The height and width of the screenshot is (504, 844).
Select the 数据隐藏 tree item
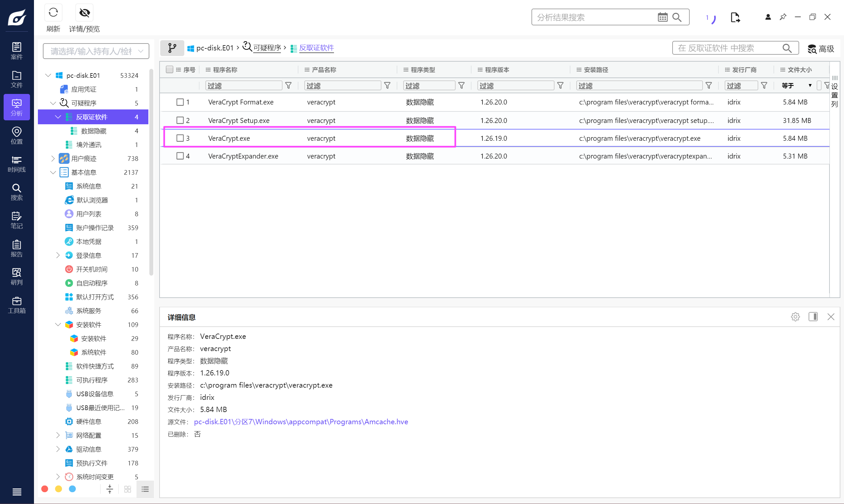tap(93, 131)
